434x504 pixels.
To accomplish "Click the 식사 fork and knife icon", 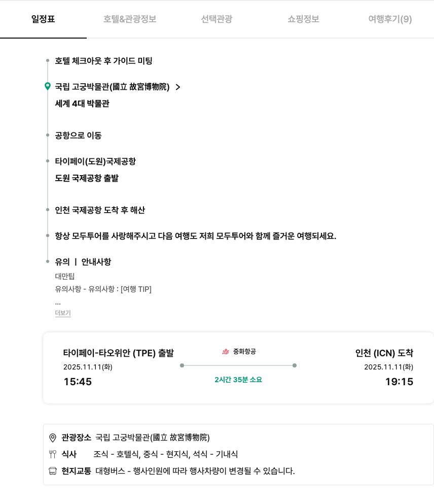I will tap(53, 454).
